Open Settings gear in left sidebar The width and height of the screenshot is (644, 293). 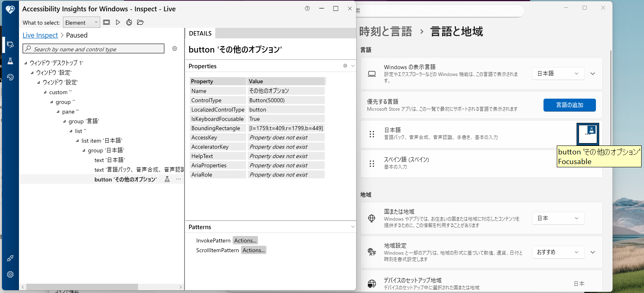coord(10,274)
